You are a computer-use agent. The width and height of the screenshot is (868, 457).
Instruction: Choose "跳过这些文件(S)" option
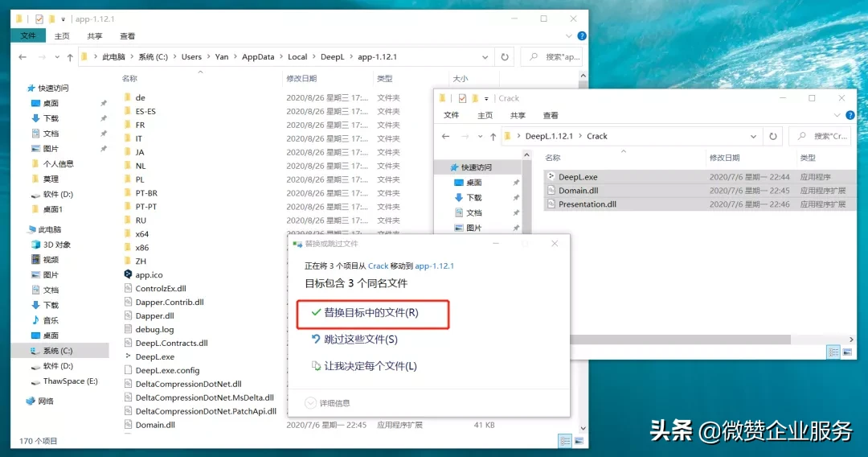click(x=354, y=340)
